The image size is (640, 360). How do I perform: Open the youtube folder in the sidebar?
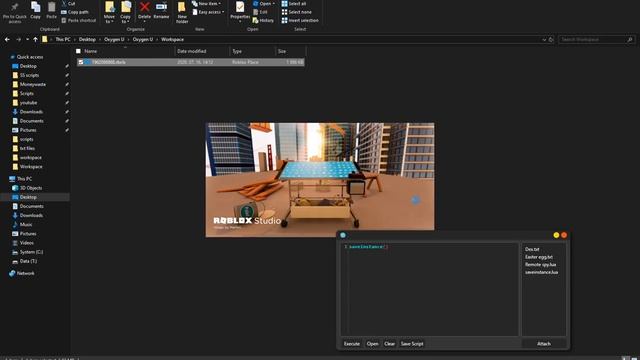[28, 102]
